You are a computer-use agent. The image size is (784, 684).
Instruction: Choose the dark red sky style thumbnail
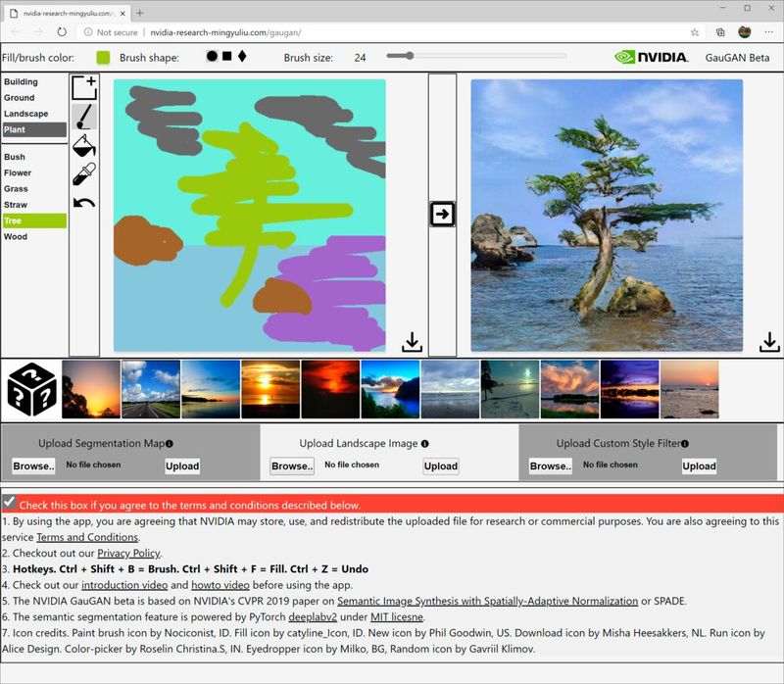[x=330, y=389]
